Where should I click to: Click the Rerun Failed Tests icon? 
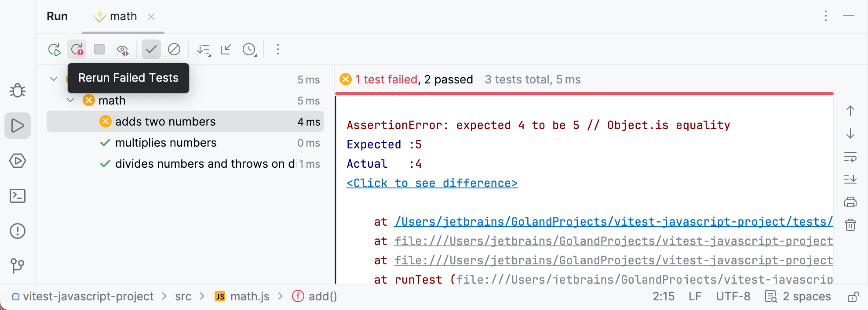(76, 49)
